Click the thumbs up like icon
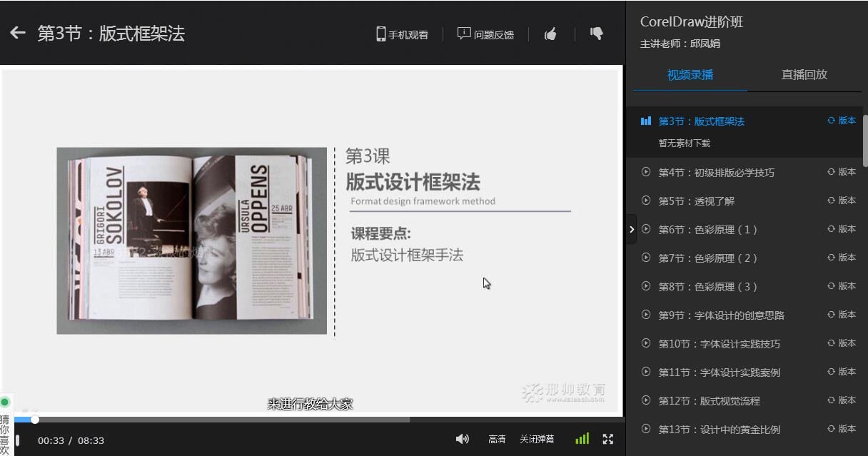This screenshot has height=456, width=868. (x=550, y=34)
